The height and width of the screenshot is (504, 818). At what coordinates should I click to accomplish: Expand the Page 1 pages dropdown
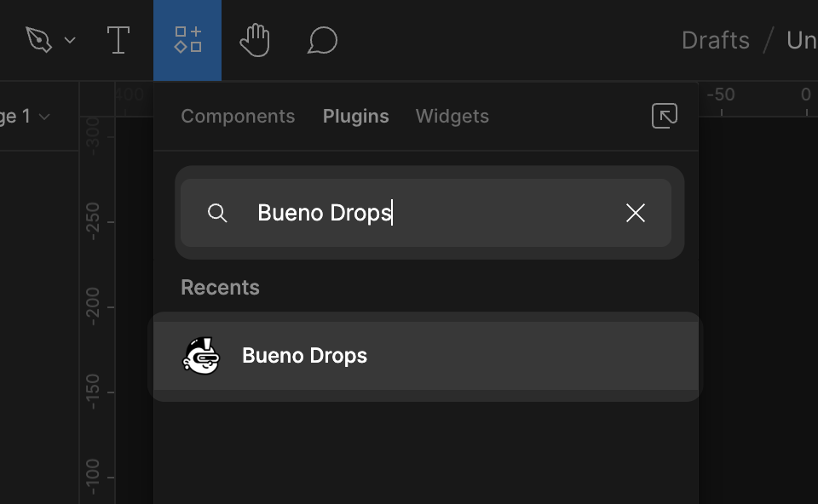pyautogui.click(x=26, y=116)
